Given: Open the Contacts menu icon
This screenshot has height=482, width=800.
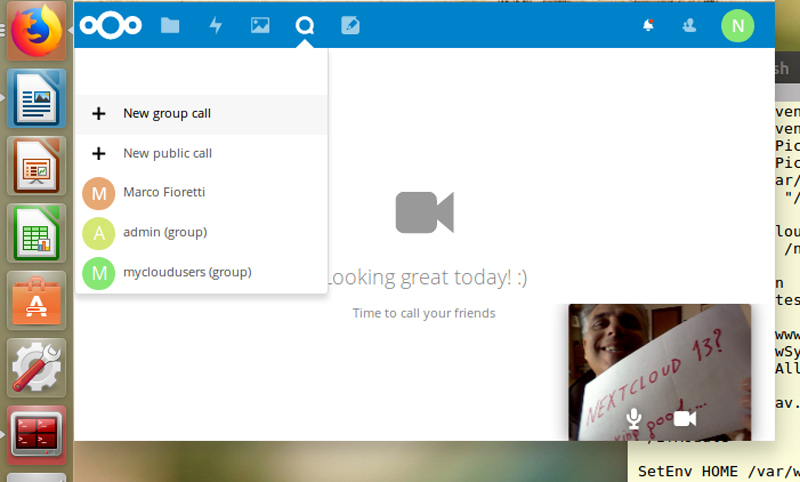Looking at the screenshot, I should click(x=688, y=26).
